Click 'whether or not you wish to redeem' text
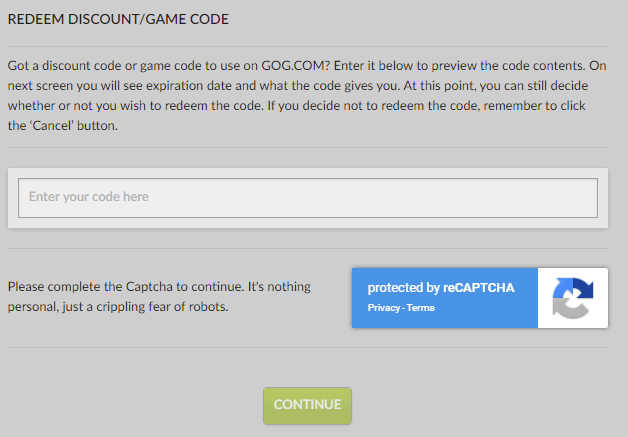Image resolution: width=628 pixels, height=437 pixels. (108, 106)
